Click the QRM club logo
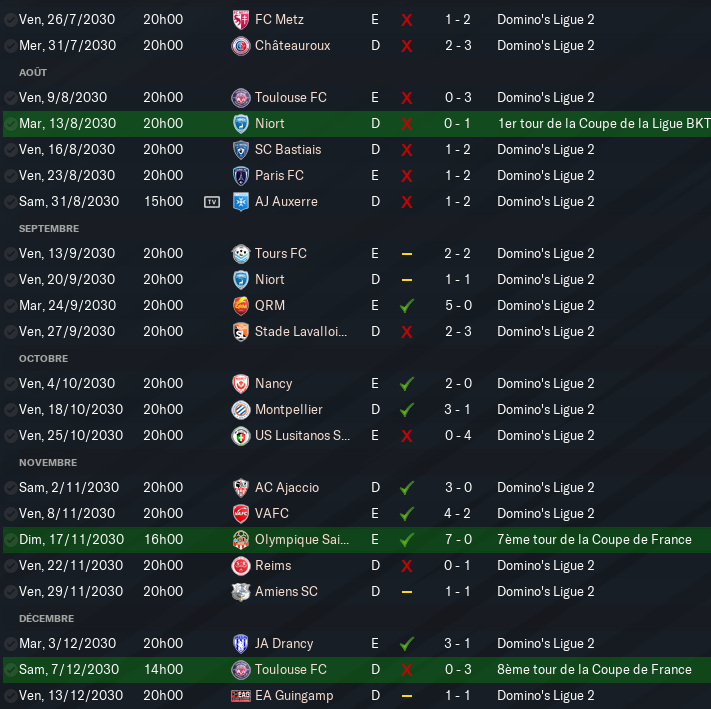711x709 pixels. click(x=241, y=306)
